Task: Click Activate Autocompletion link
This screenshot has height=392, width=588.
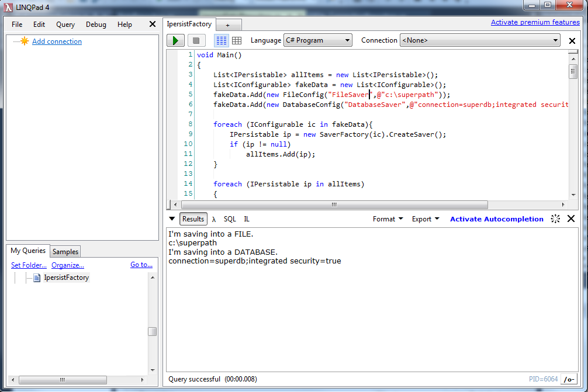Action: (x=496, y=219)
